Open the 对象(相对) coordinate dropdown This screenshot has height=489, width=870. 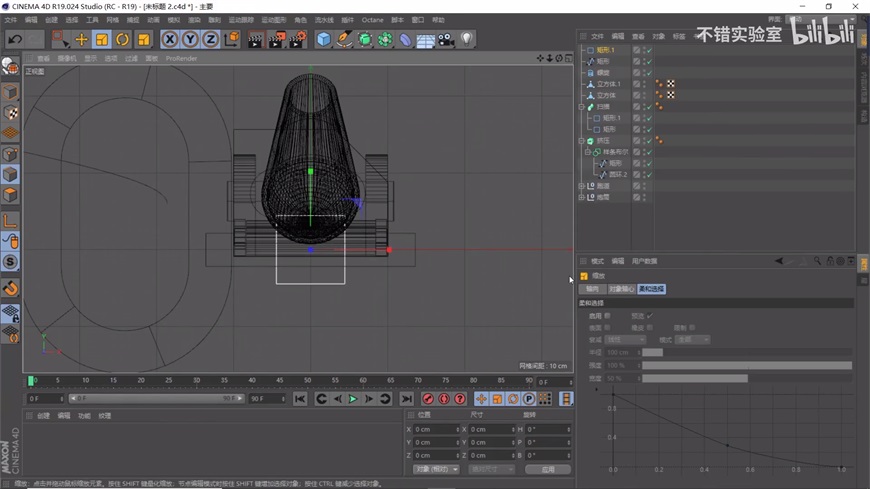click(x=436, y=469)
